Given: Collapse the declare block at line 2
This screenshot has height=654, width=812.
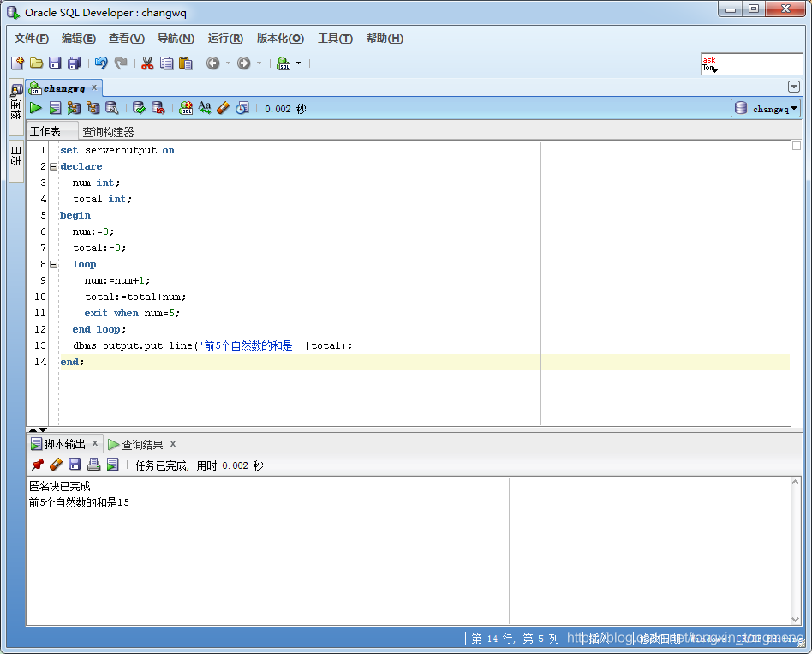Looking at the screenshot, I should pos(53,167).
